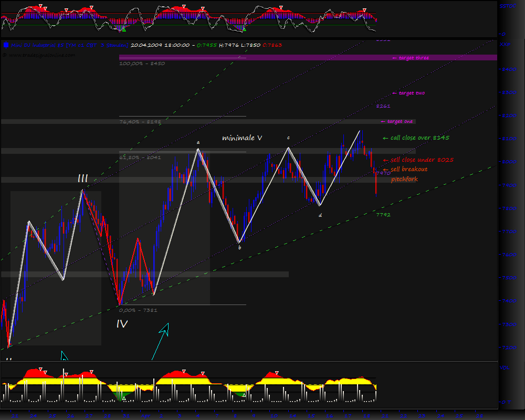Click the low value L:7850
This screenshot has height=420, width=525.
pyautogui.click(x=250, y=45)
